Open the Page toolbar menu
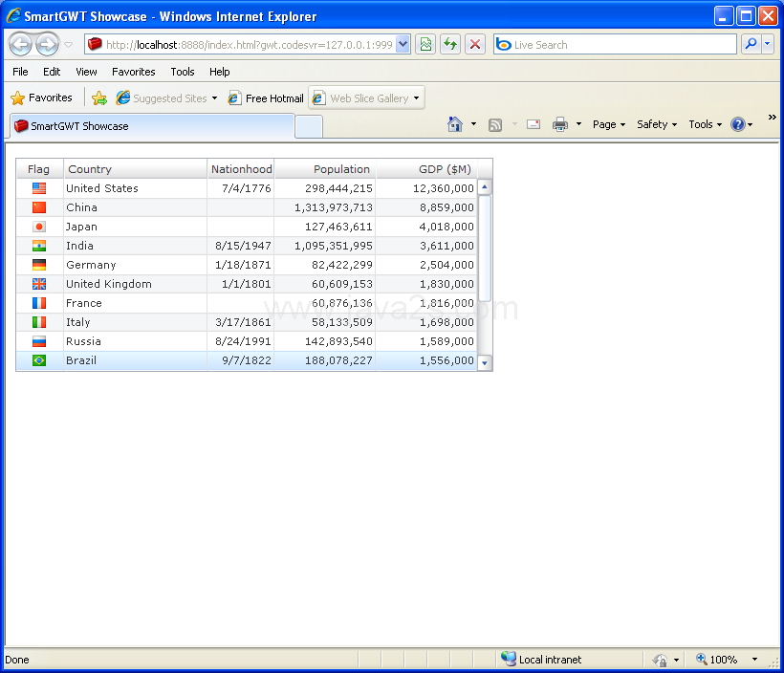 coord(609,124)
